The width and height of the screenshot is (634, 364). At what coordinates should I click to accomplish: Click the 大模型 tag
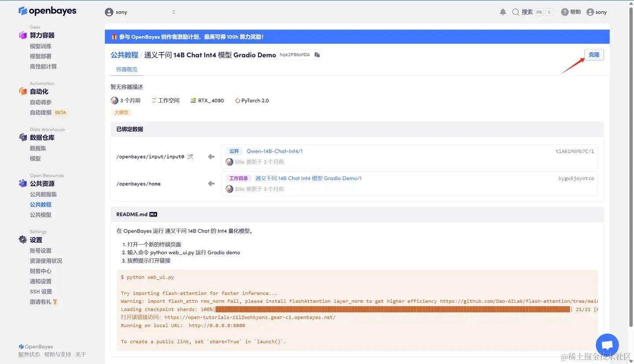tap(122, 112)
